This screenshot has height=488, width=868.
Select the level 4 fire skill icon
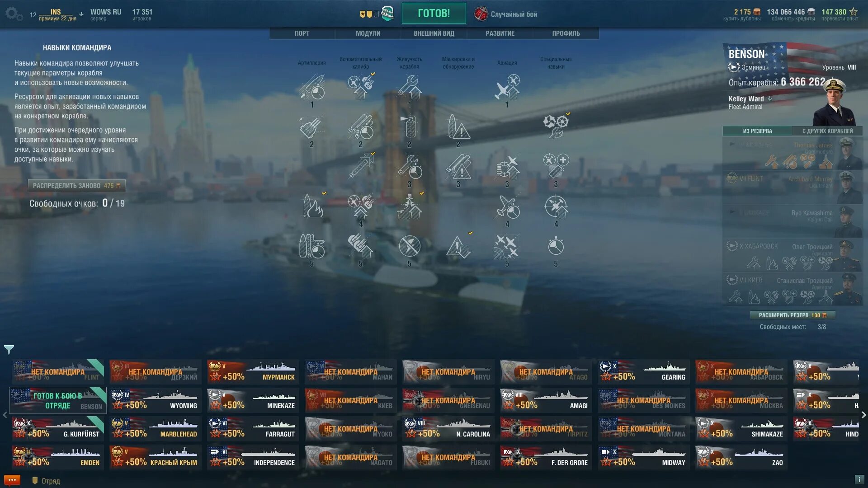(312, 206)
